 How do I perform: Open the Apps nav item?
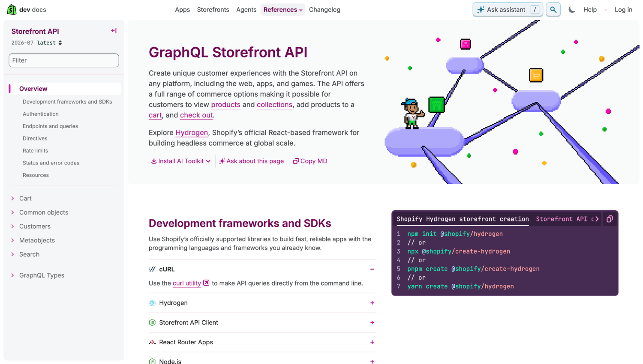click(182, 9)
